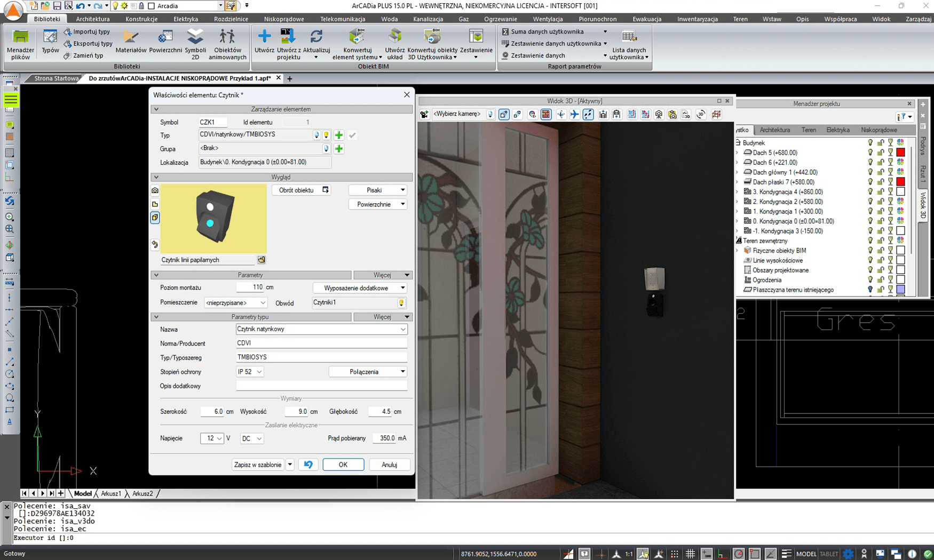Click green plus next to Grupa field
934x560 pixels.
339,149
